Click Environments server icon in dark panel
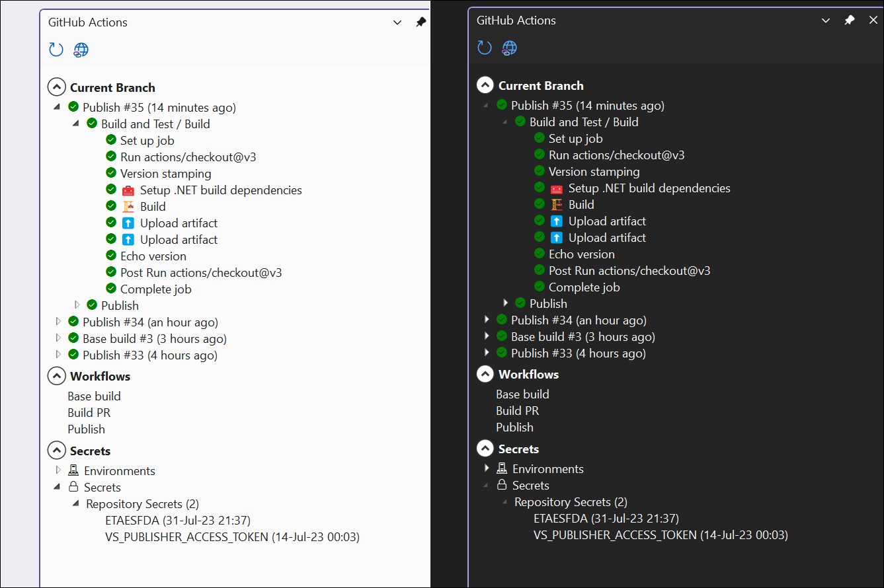This screenshot has height=588, width=884. point(502,468)
